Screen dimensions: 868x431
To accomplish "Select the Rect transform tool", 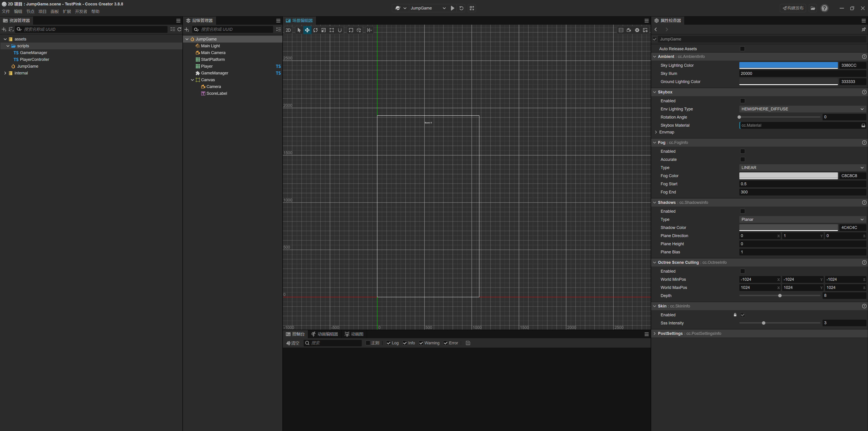I will point(331,30).
